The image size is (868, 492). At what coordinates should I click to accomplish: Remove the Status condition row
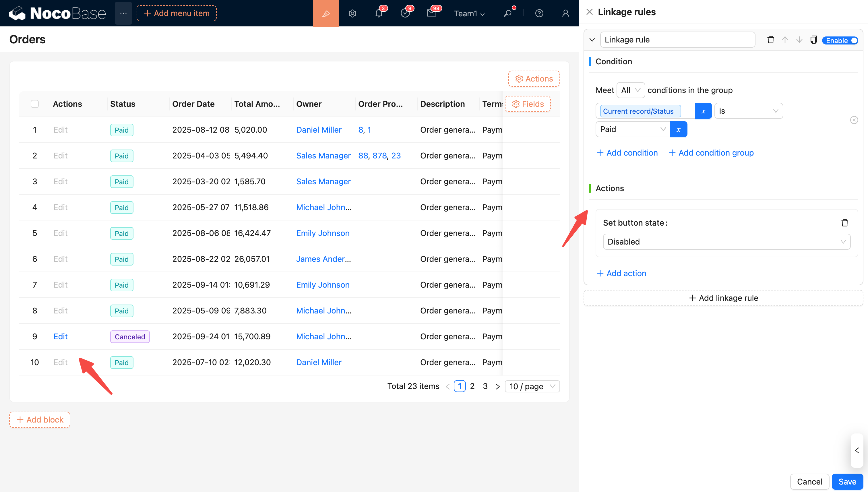pyautogui.click(x=854, y=120)
